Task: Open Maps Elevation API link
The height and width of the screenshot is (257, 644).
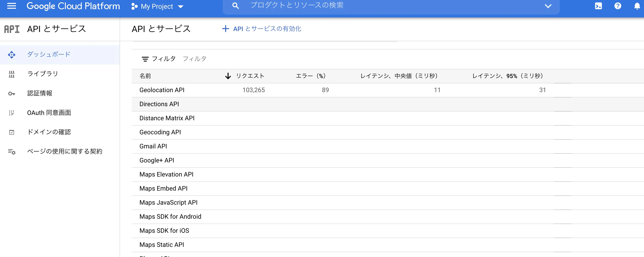Action: [x=166, y=174]
